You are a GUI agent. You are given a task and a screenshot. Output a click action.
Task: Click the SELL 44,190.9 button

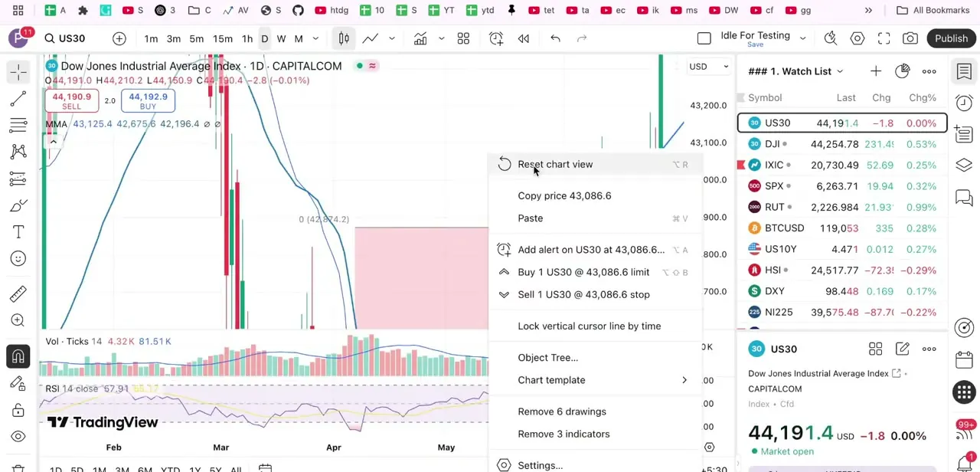[x=71, y=101]
